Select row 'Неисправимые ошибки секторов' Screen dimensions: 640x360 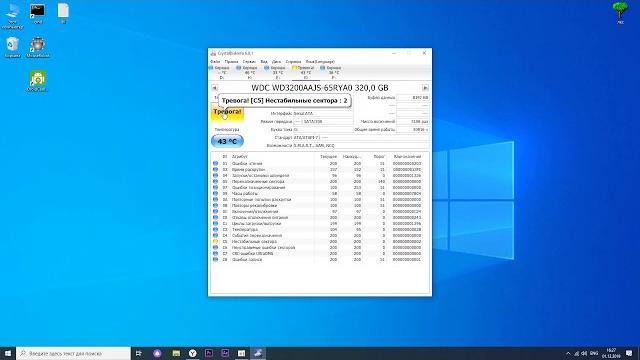tap(317, 247)
